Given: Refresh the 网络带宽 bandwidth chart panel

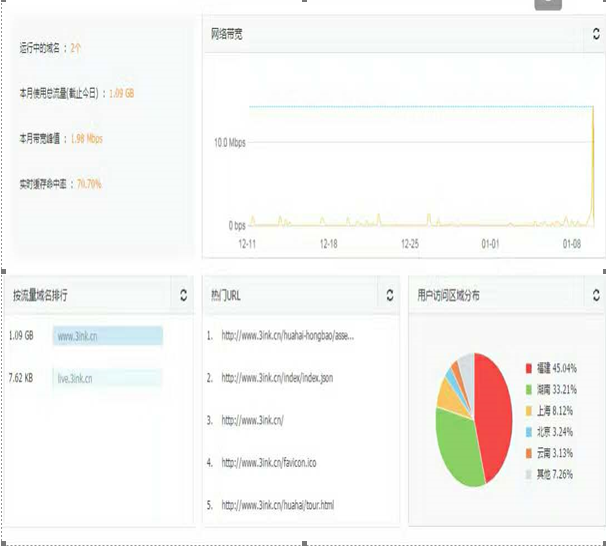Looking at the screenshot, I should (595, 35).
